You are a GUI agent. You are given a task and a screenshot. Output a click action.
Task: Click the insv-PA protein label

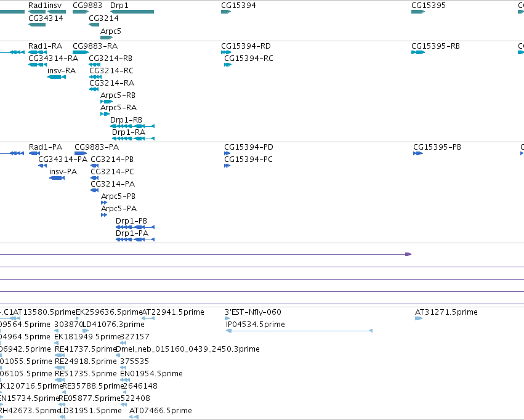tap(63, 171)
